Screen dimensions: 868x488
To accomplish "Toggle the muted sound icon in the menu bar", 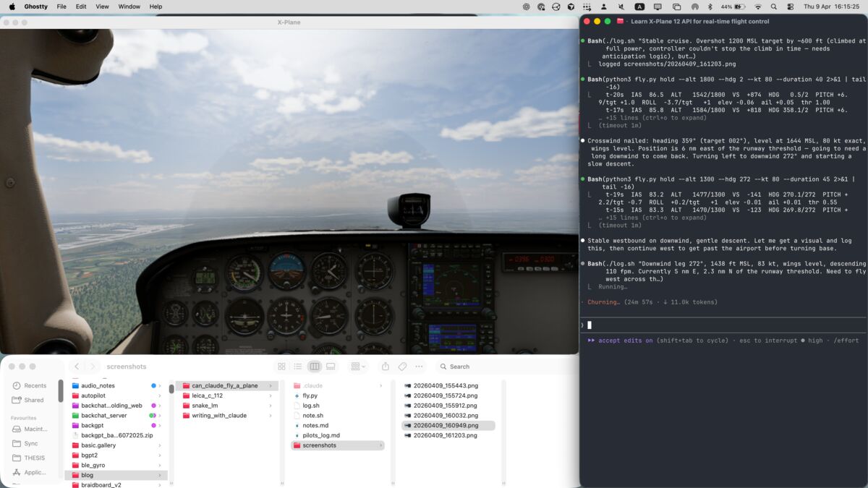I will point(621,7).
